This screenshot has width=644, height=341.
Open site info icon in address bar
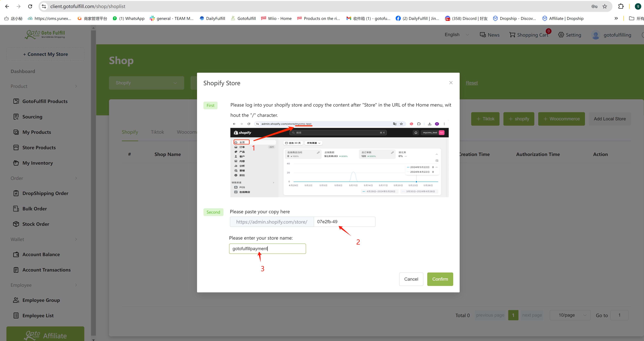tap(44, 6)
